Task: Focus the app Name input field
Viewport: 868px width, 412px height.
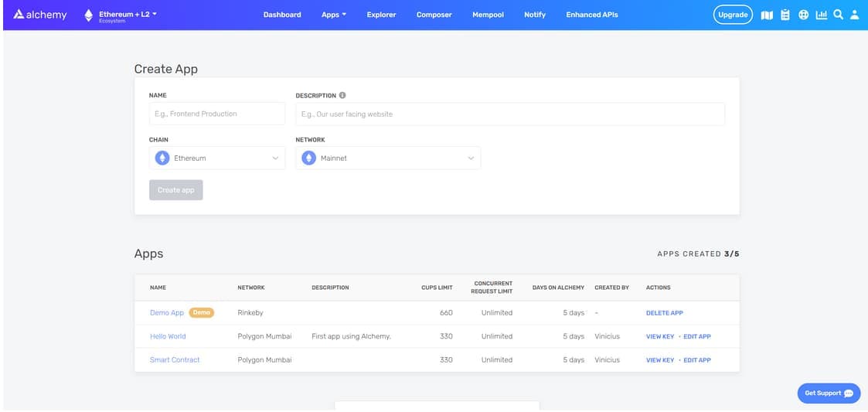Action: [x=216, y=114]
